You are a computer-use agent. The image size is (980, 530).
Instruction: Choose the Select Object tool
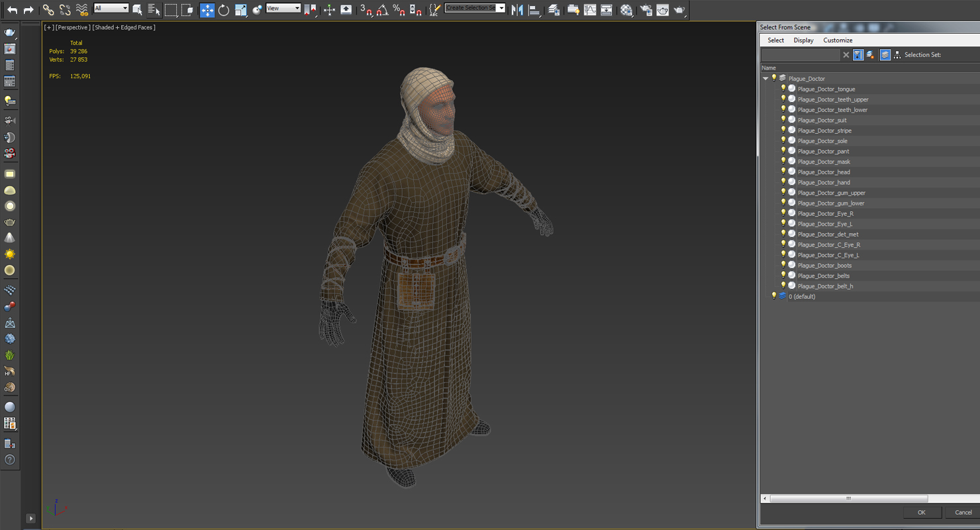point(138,9)
